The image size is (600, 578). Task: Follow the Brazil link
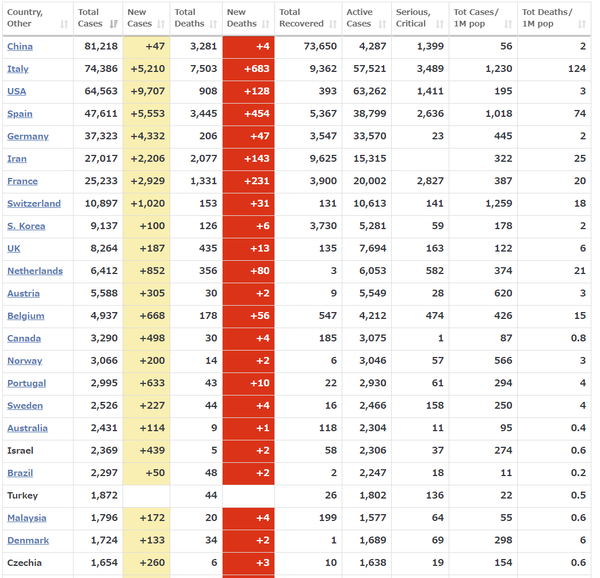[20, 473]
